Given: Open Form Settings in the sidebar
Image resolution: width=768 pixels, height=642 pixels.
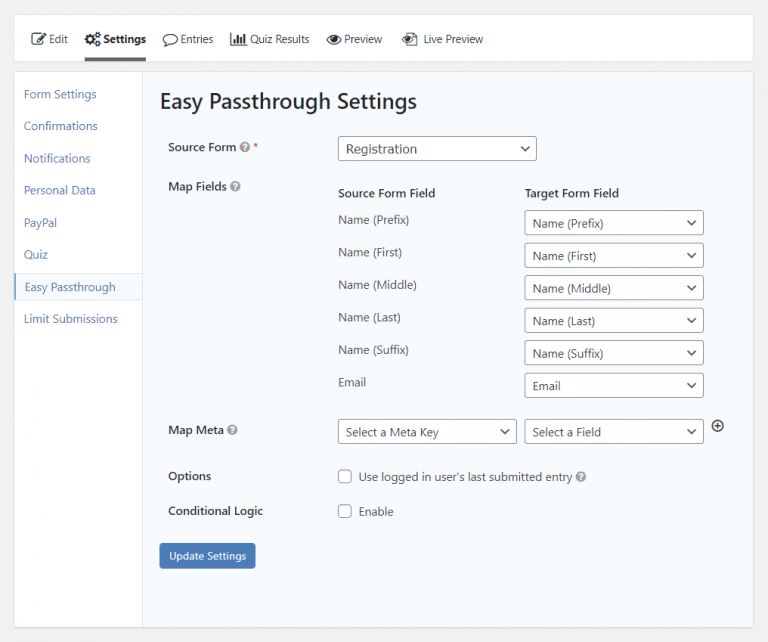Looking at the screenshot, I should point(60,94).
